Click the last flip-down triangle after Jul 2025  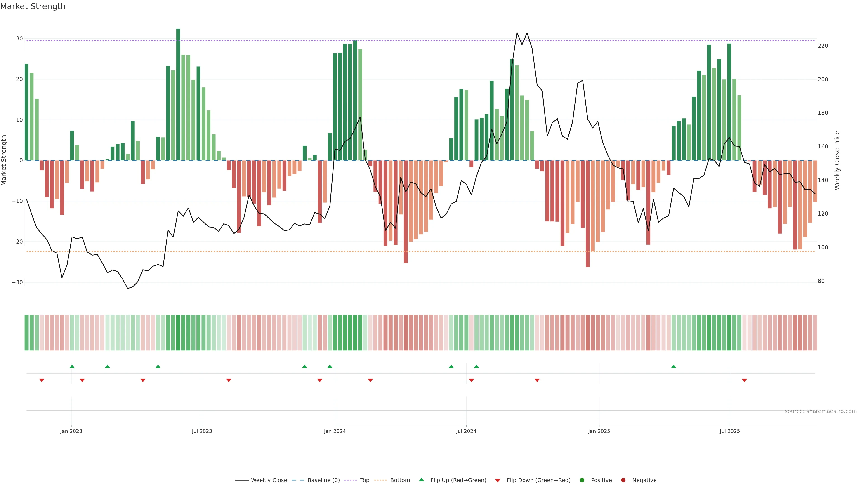click(x=744, y=380)
